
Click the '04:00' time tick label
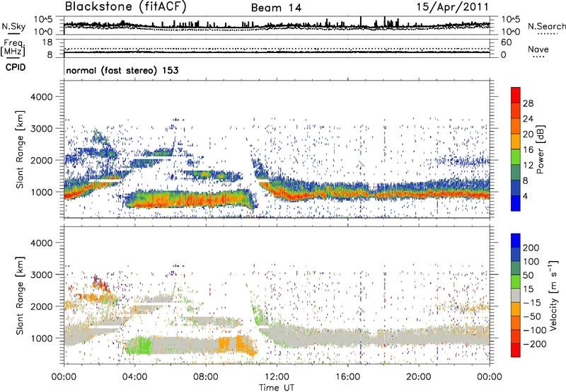[134, 377]
